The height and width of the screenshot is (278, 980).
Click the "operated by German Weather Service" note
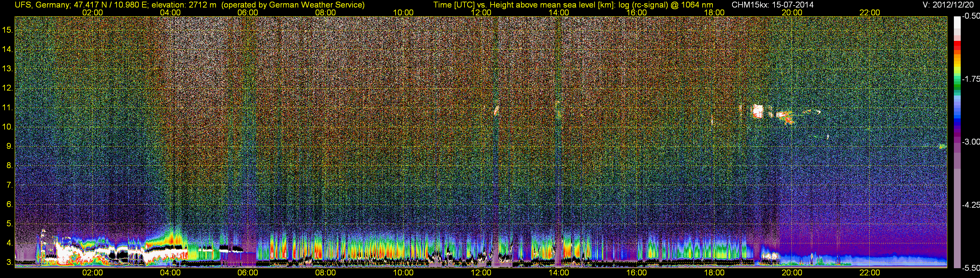[x=293, y=5]
